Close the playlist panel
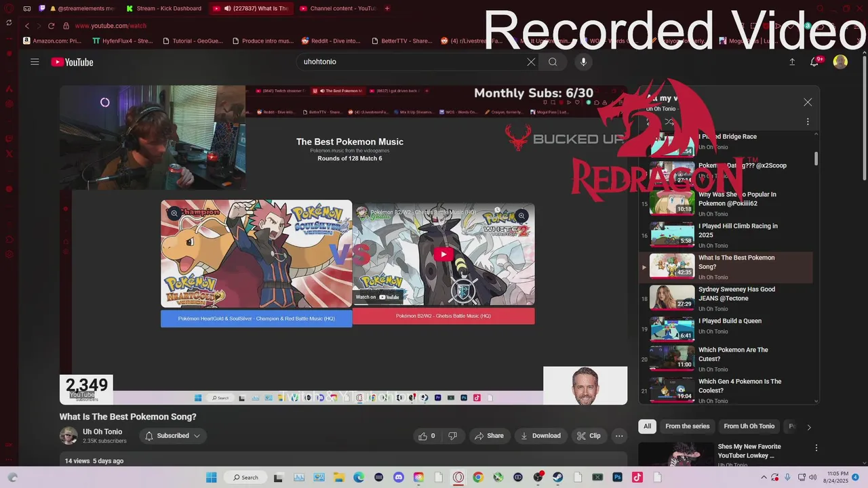The image size is (868, 488). click(x=808, y=102)
